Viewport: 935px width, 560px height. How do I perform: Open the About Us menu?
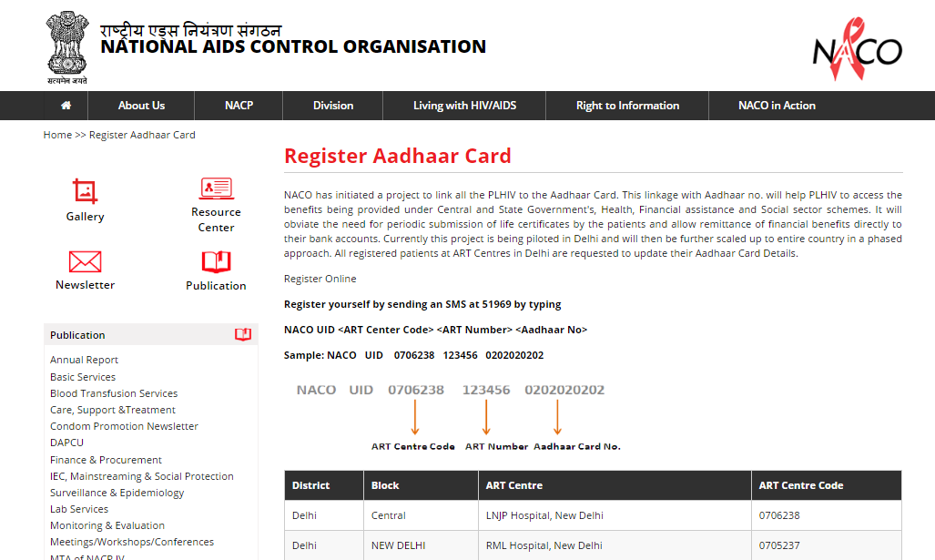[x=141, y=106]
